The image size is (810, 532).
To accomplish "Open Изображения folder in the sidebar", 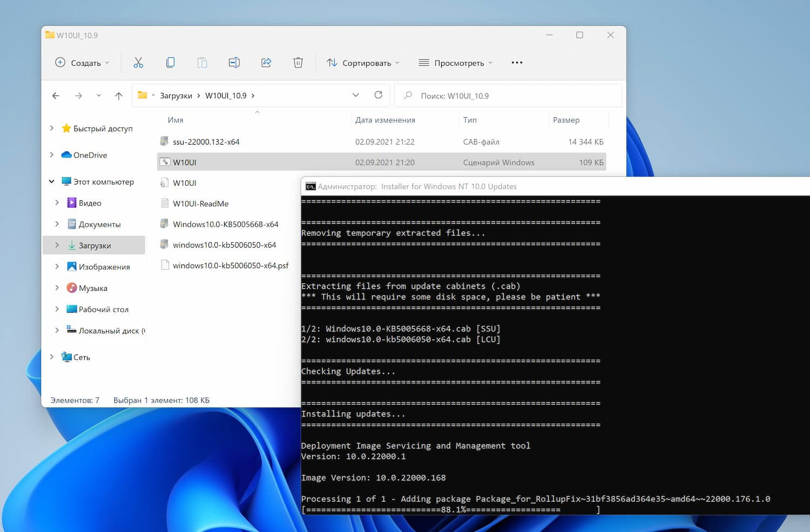I will [104, 267].
